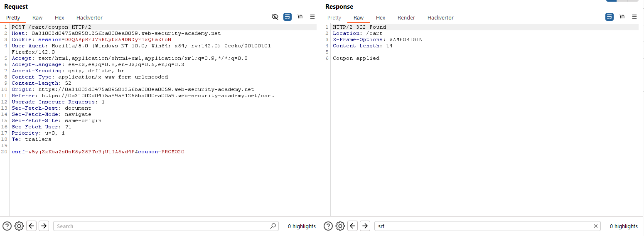Switch Request view to the Raw tab
Viewport: 644px width, 236px height.
pos(37,17)
